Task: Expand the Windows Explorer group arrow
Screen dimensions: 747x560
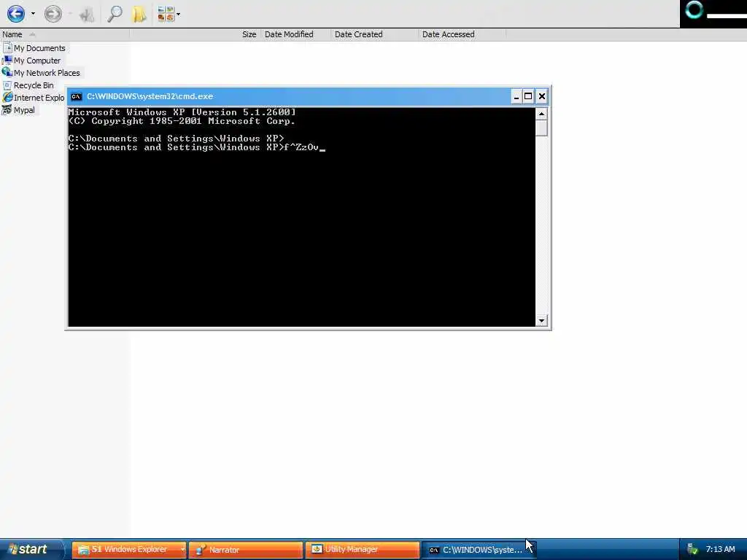Action: point(182,550)
